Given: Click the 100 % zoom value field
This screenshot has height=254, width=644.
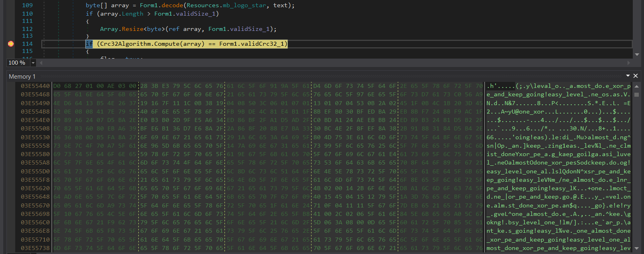Looking at the screenshot, I should tap(18, 63).
